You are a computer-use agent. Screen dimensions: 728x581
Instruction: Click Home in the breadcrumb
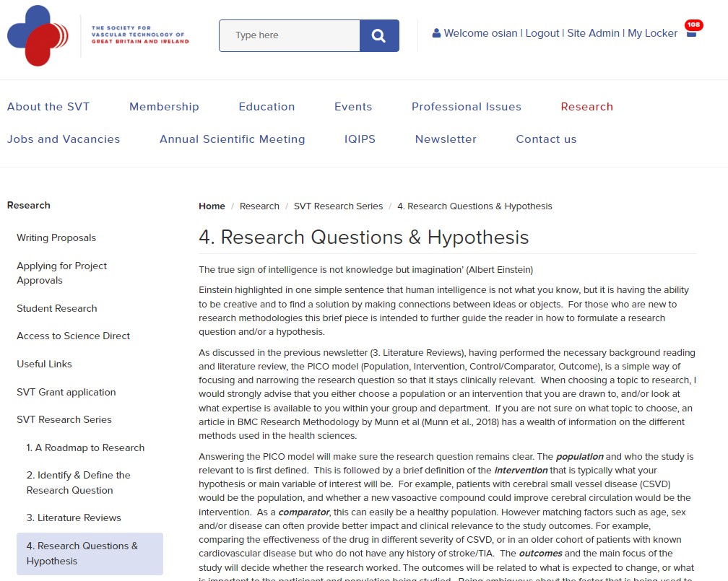pos(212,206)
